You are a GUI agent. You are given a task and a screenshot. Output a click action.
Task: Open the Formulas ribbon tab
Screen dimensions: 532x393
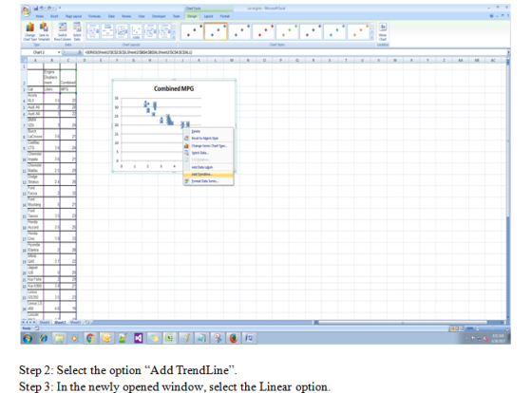pyautogui.click(x=95, y=16)
